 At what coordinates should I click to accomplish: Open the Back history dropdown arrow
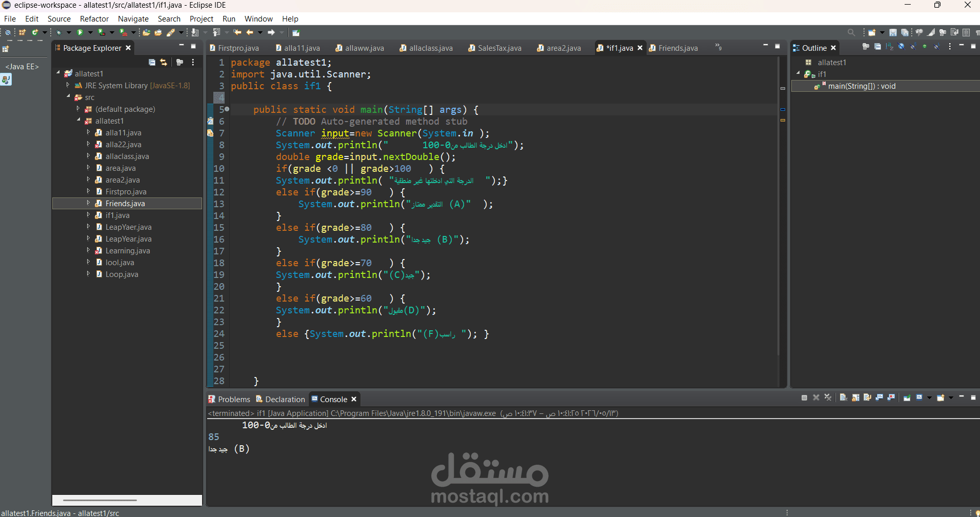(260, 32)
